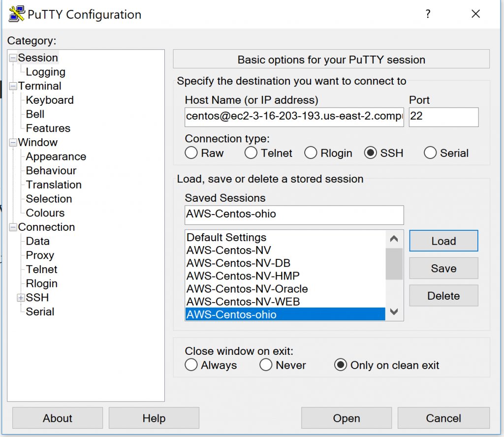The height and width of the screenshot is (437, 504).
Task: Collapse the Connection tree node
Action: (x=13, y=227)
